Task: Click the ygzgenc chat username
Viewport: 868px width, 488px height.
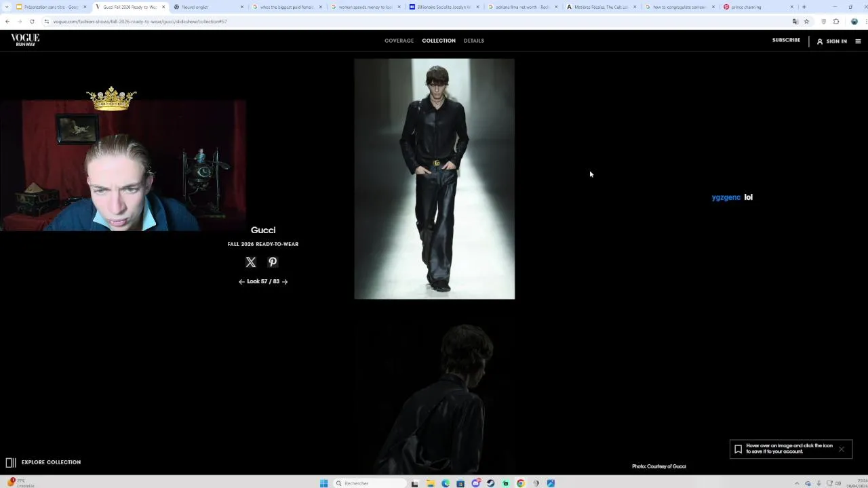Action: (726, 197)
